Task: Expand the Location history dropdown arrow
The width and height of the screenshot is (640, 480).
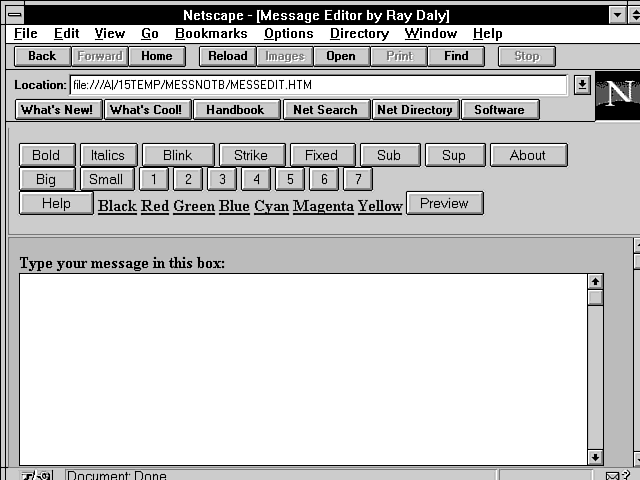Action: [582, 85]
